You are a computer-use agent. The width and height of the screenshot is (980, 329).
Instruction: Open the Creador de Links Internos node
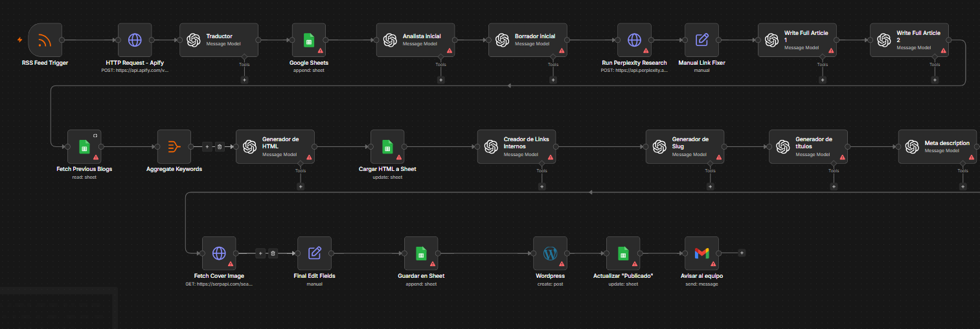pyautogui.click(x=516, y=146)
